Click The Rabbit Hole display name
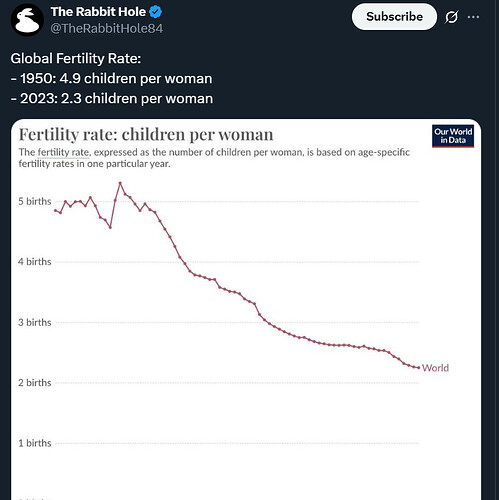 click(98, 12)
